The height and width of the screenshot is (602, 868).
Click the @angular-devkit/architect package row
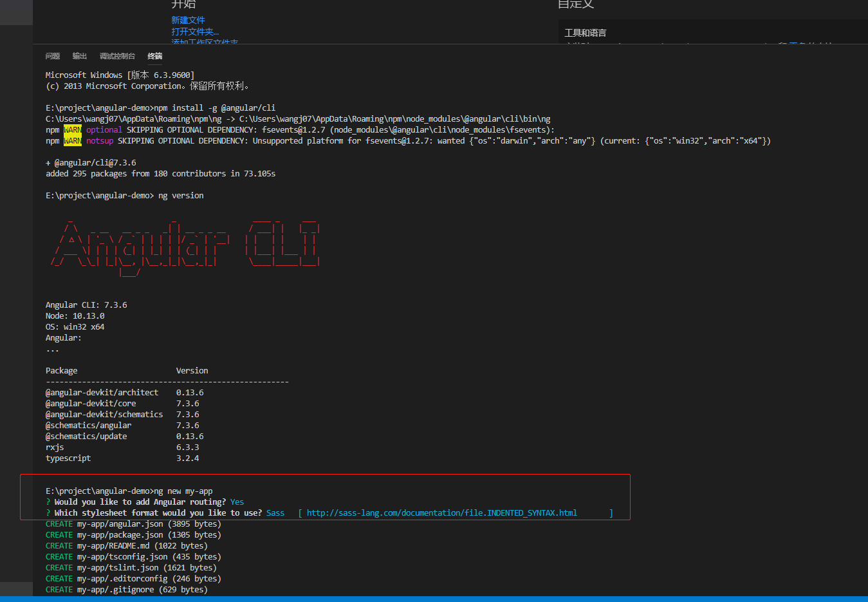point(125,393)
